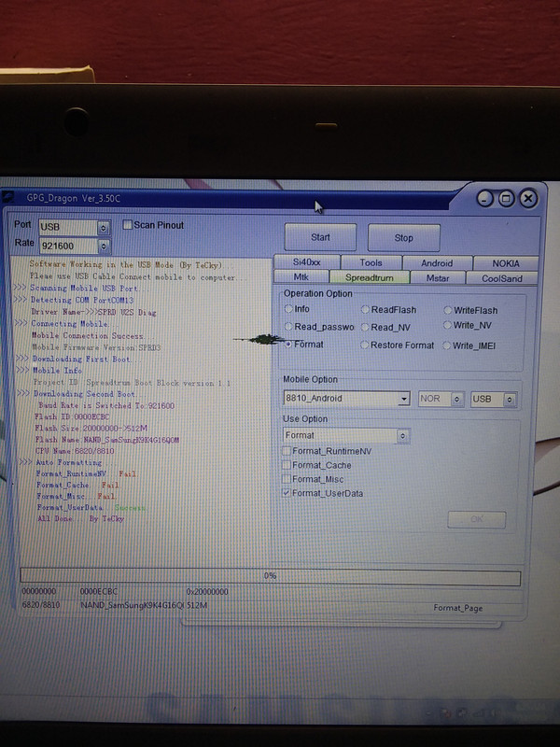Screen dimensions: 560x747
Task: Select the Mtk tab
Action: pyautogui.click(x=301, y=276)
